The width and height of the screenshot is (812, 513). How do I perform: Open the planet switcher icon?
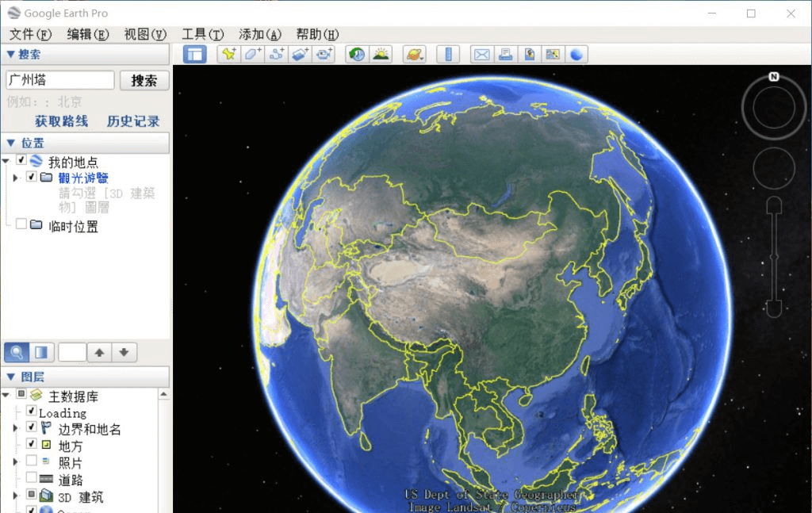414,54
